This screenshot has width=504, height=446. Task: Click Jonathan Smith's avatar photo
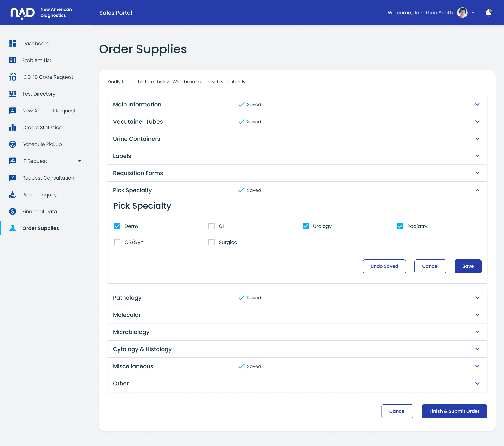click(x=462, y=13)
